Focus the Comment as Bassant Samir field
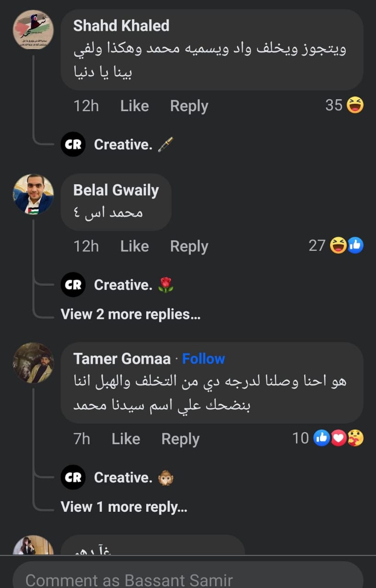 tap(188, 580)
